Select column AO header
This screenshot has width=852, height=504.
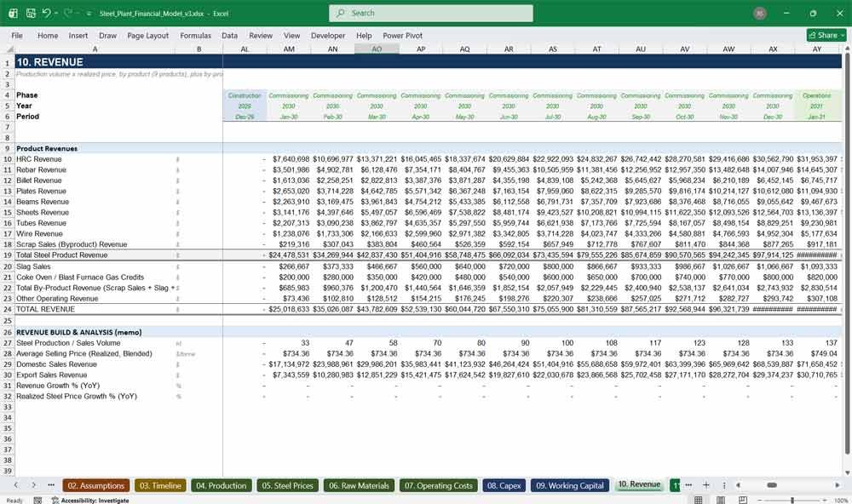377,49
